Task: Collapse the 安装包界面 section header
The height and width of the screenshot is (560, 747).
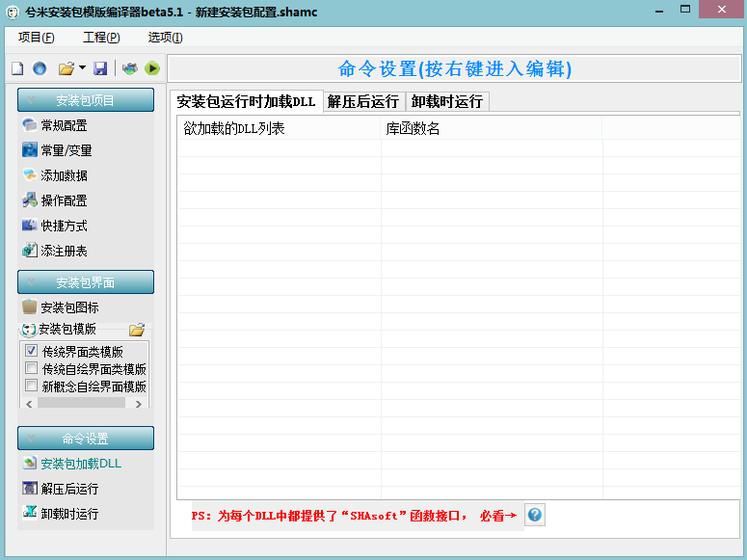Action: pyautogui.click(x=86, y=282)
